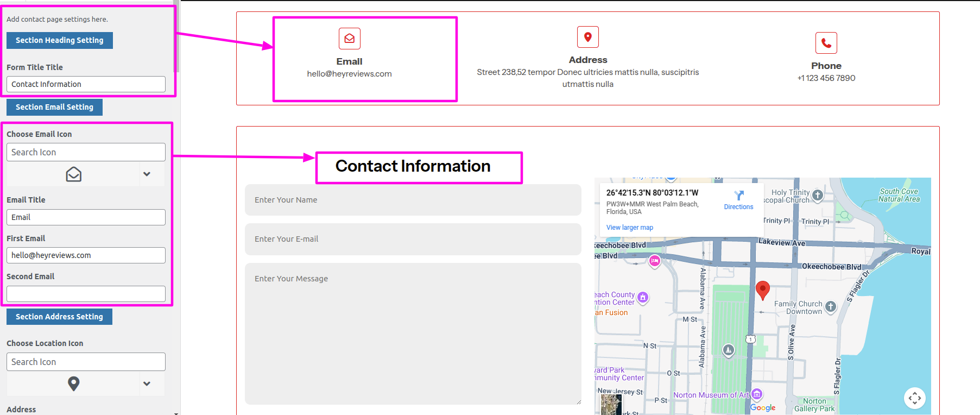Open Section Heading Setting

(60, 40)
